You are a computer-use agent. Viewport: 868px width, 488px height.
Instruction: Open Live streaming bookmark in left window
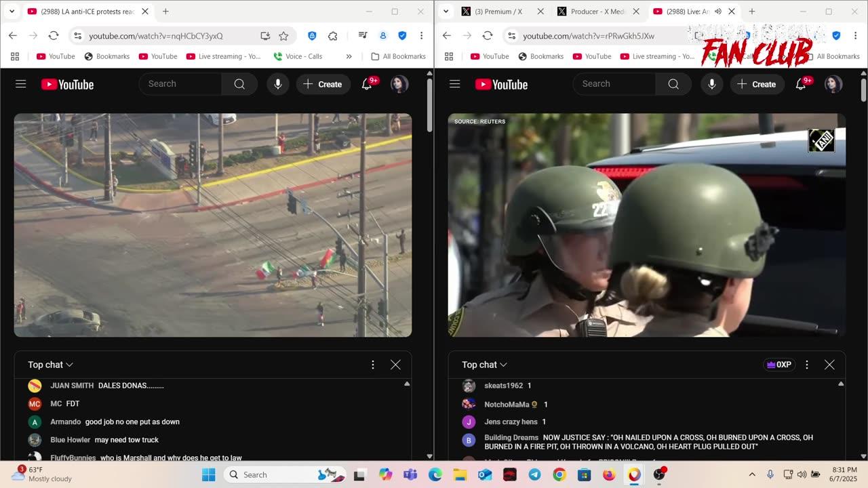click(223, 56)
